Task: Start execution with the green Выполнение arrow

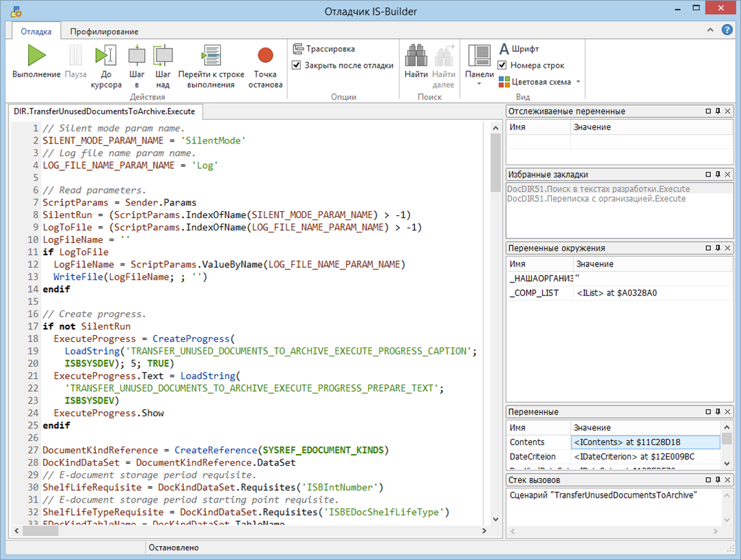Action: (36, 62)
